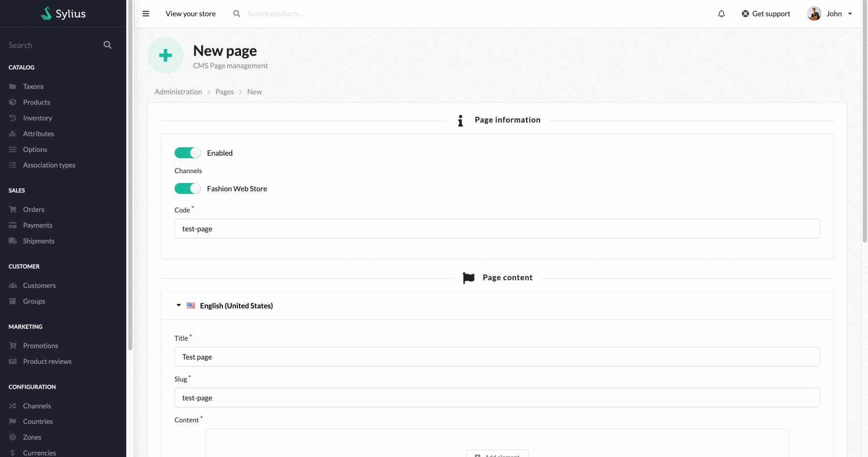Click the Code input field

coord(497,229)
